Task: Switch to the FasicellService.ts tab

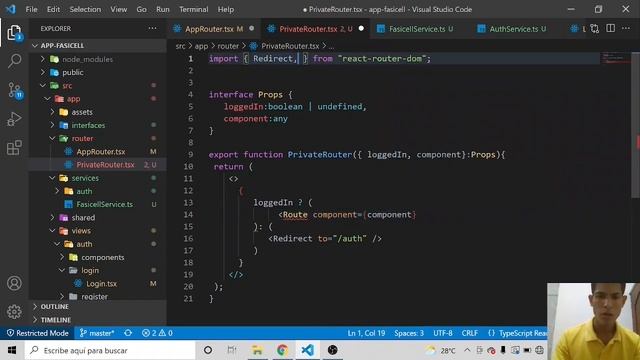Action: point(417,29)
